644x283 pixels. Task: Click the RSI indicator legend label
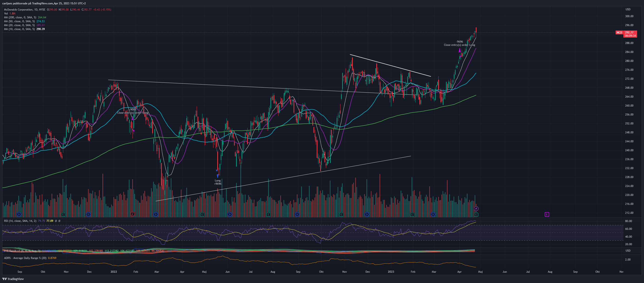coord(20,221)
